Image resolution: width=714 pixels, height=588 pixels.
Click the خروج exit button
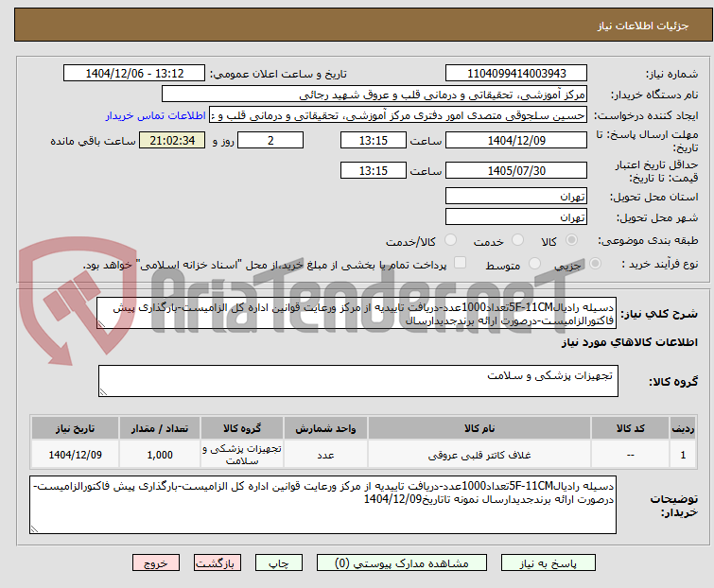pyautogui.click(x=156, y=563)
